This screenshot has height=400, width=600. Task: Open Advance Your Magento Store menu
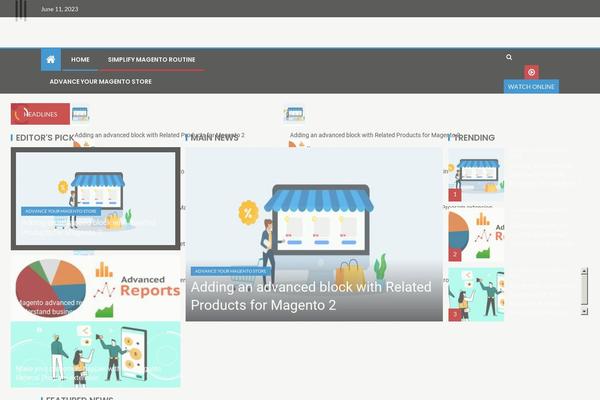[101, 82]
